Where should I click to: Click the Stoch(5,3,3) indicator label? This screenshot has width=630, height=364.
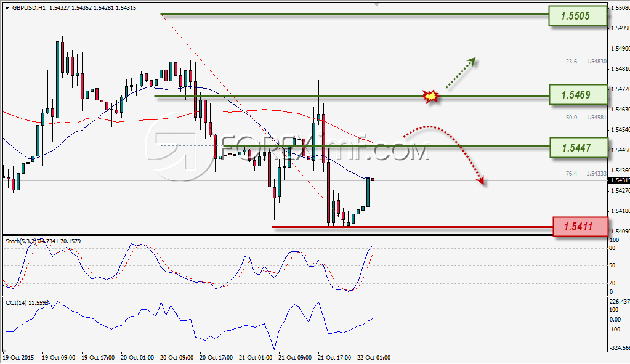point(43,241)
